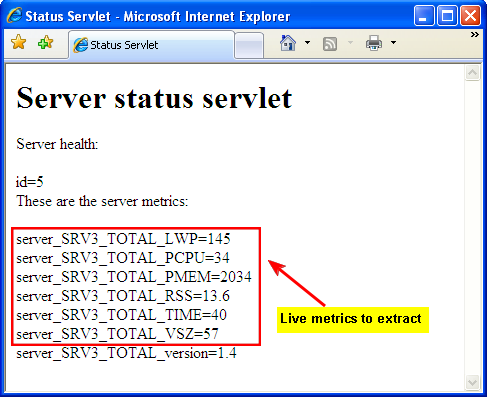Click the Server status servlet heading
The width and height of the screenshot is (487, 397).
(x=154, y=98)
